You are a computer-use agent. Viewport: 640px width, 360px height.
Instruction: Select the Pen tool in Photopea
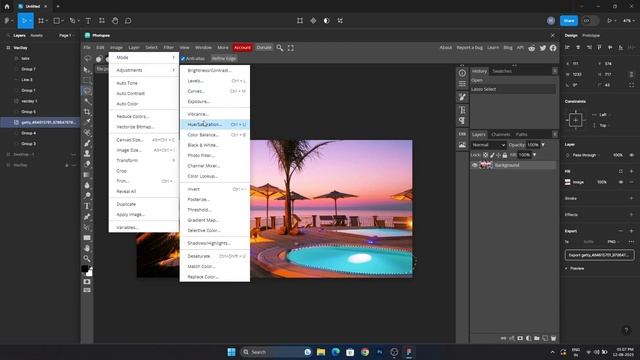tap(87, 217)
